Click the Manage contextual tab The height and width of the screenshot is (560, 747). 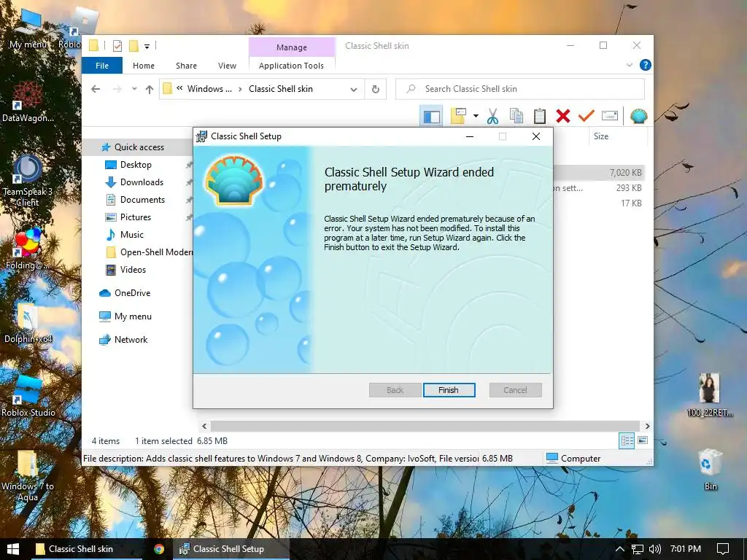(x=292, y=47)
